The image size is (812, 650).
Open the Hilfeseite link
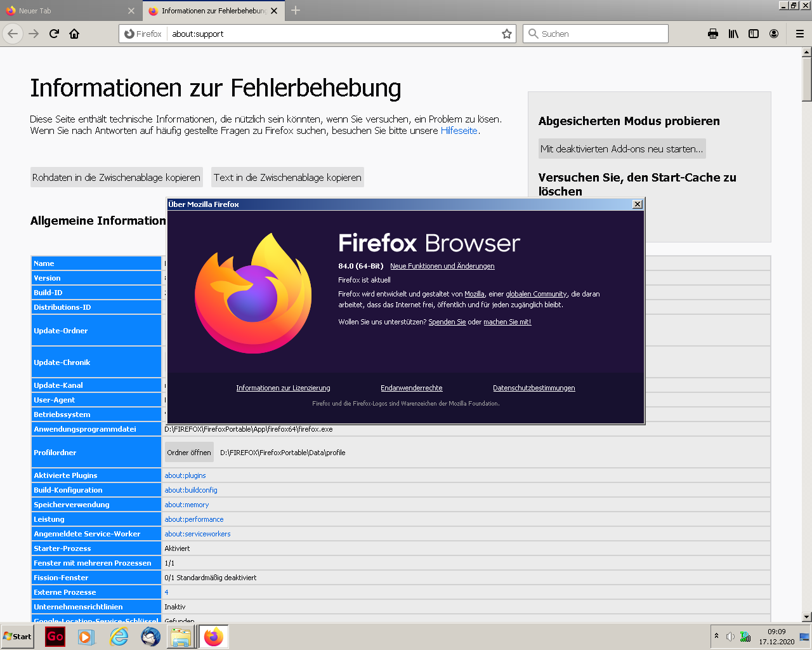[459, 131]
